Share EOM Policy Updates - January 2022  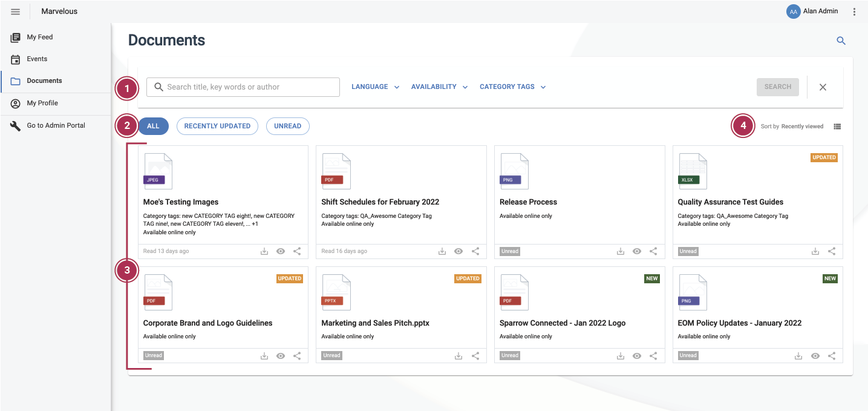click(x=832, y=356)
